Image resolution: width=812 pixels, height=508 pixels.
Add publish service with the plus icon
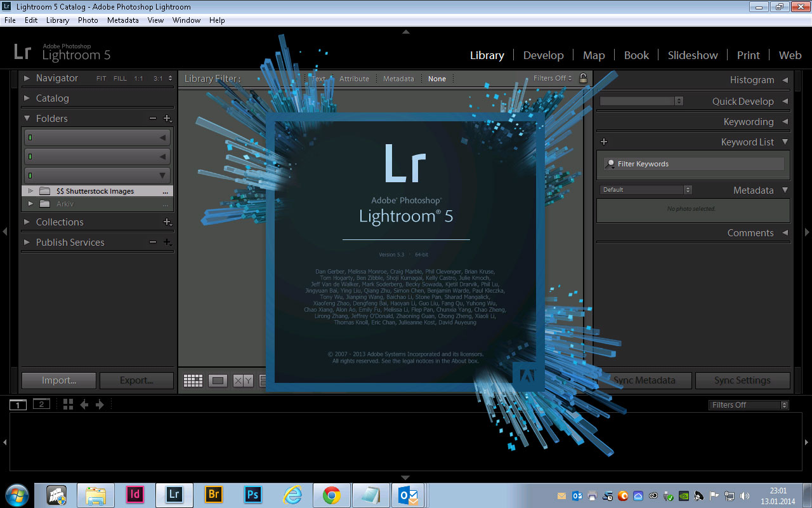(x=167, y=243)
